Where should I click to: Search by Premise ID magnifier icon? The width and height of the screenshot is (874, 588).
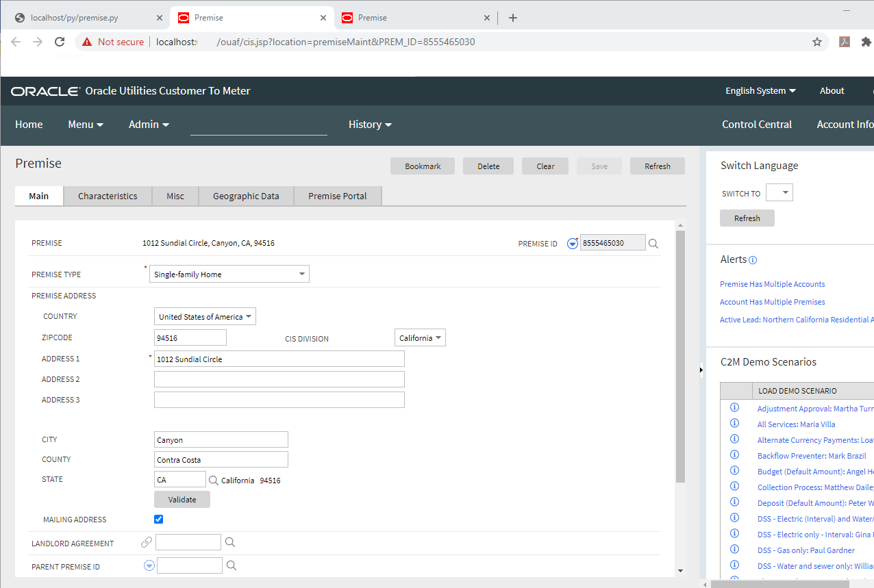coord(653,243)
